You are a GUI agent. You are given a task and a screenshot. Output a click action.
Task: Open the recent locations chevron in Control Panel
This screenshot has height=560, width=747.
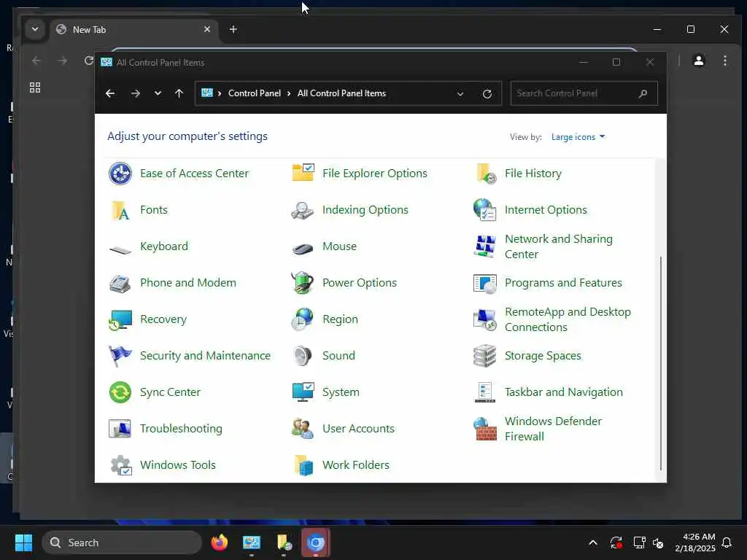pos(158,93)
